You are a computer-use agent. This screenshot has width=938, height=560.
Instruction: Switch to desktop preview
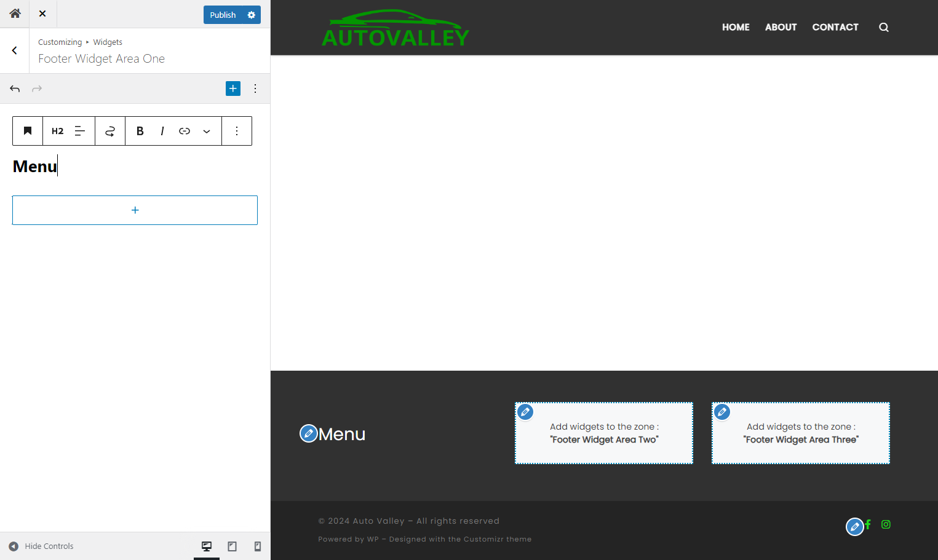tap(207, 546)
